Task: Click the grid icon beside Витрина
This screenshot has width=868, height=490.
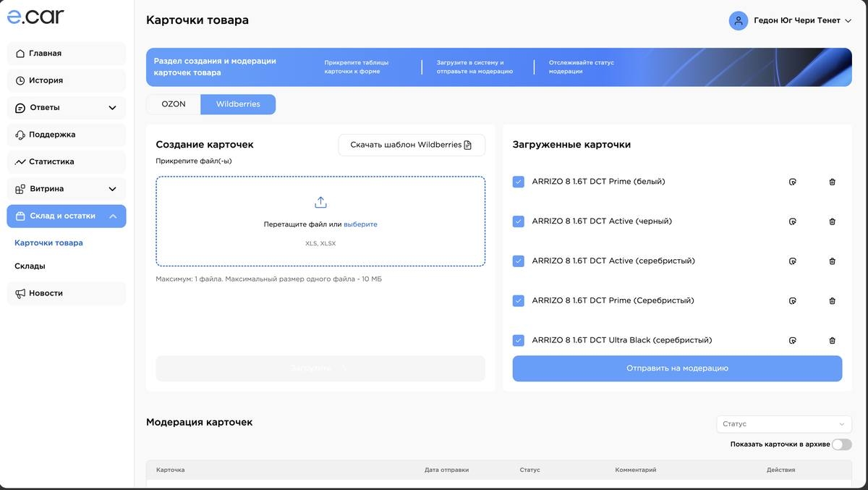Action: [20, 189]
